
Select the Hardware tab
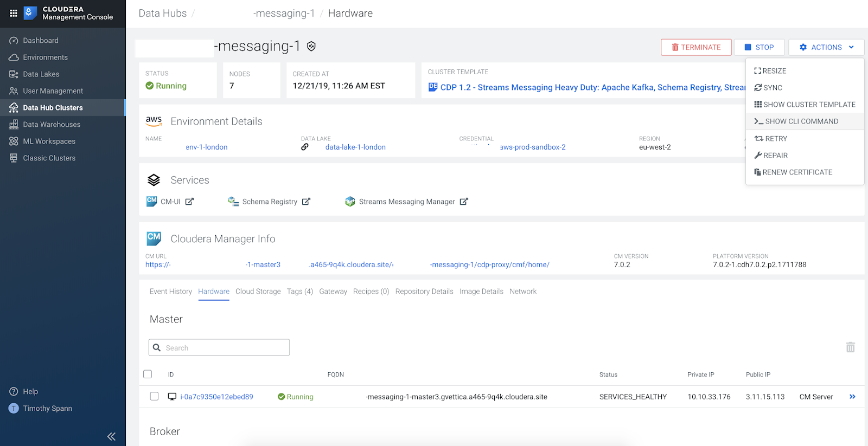(x=214, y=292)
